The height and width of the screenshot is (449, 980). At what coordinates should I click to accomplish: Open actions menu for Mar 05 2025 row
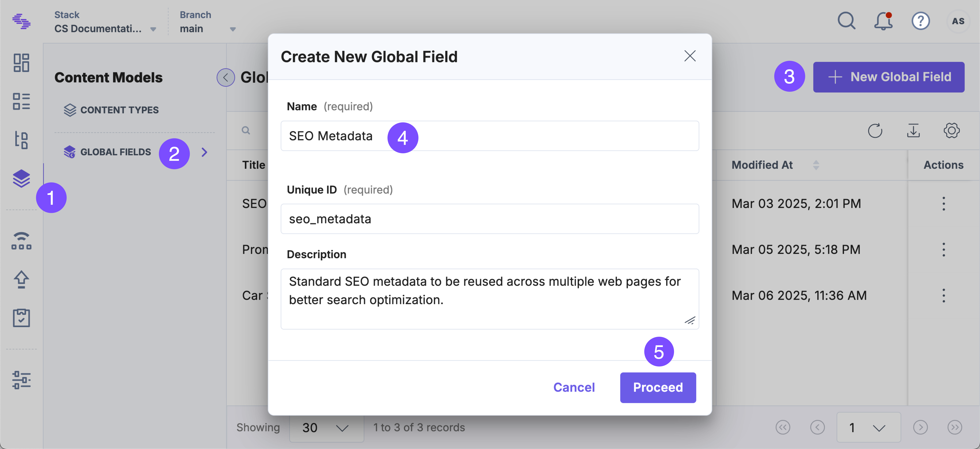[x=944, y=249]
